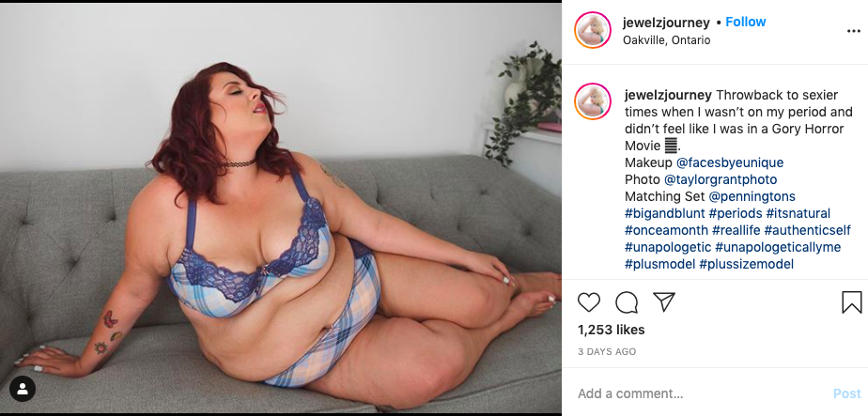The height and width of the screenshot is (416, 868).
Task: Open @taylorgrantphoto profile link
Action: tap(721, 179)
